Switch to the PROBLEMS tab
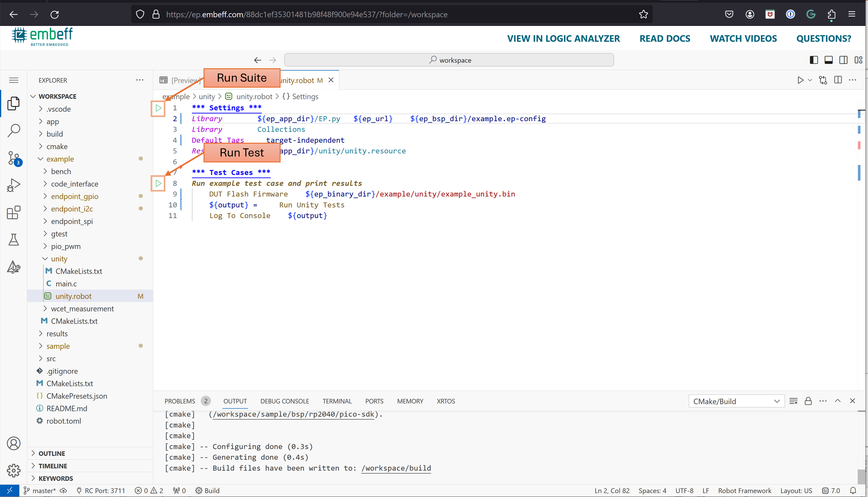 180,401
